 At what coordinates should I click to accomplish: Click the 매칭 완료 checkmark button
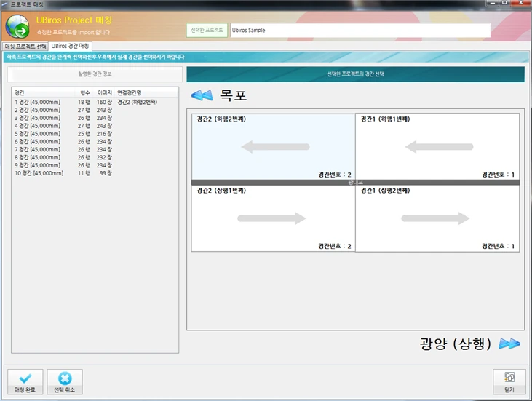click(25, 381)
